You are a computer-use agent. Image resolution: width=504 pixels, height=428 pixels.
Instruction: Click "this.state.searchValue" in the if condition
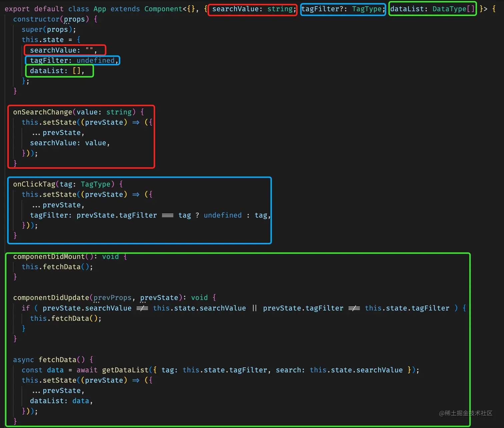(199, 308)
